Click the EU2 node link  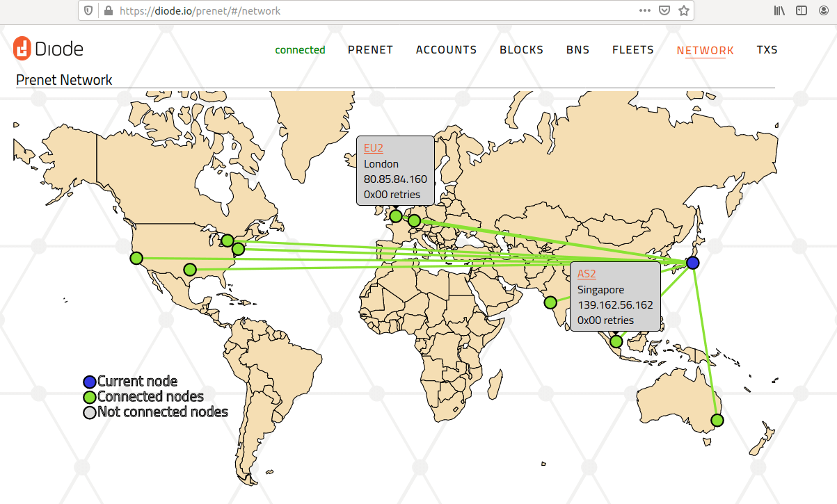(x=374, y=148)
